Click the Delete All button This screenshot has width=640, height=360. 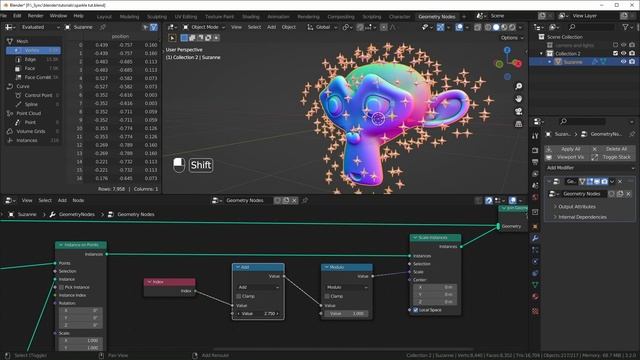click(613, 149)
